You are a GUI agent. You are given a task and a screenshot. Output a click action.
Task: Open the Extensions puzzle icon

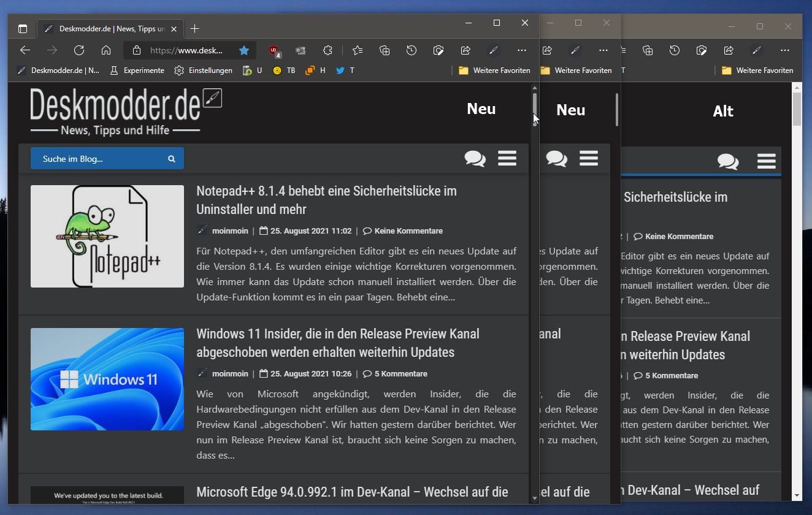coord(328,50)
